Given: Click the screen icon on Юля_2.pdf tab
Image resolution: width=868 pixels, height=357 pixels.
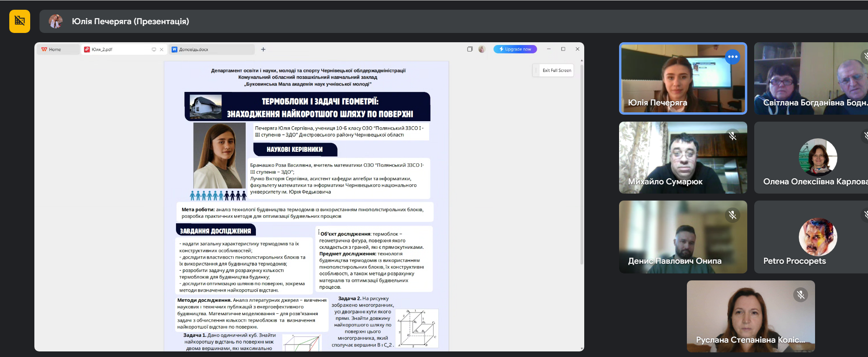Looking at the screenshot, I should click(154, 50).
